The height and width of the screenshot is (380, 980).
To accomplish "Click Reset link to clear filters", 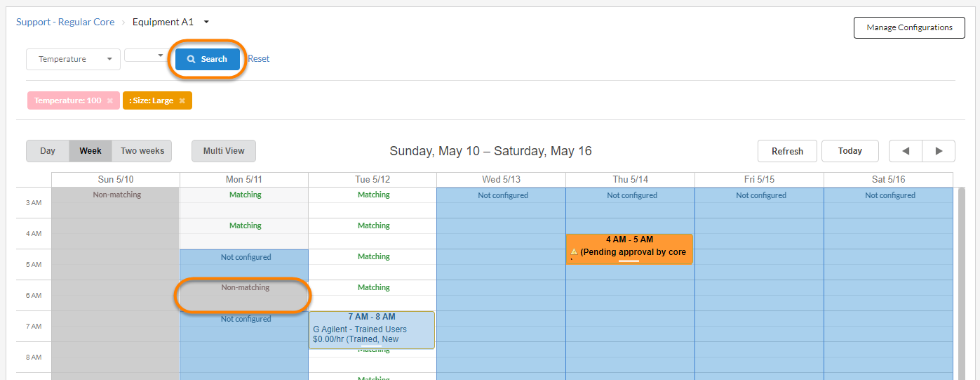I will click(259, 59).
